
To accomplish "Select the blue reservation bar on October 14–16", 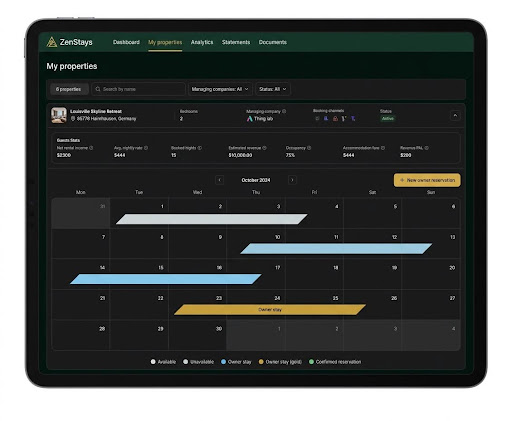I will [x=166, y=279].
